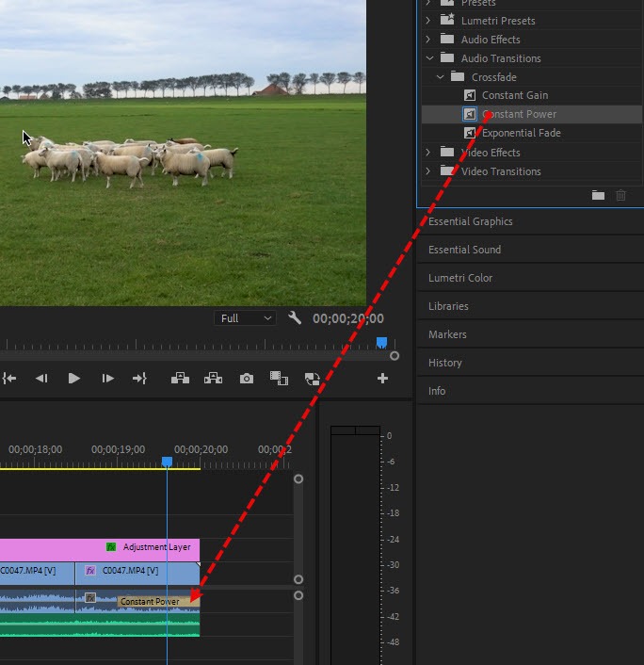
Task: Toggle the Comparison View button
Action: 312,378
